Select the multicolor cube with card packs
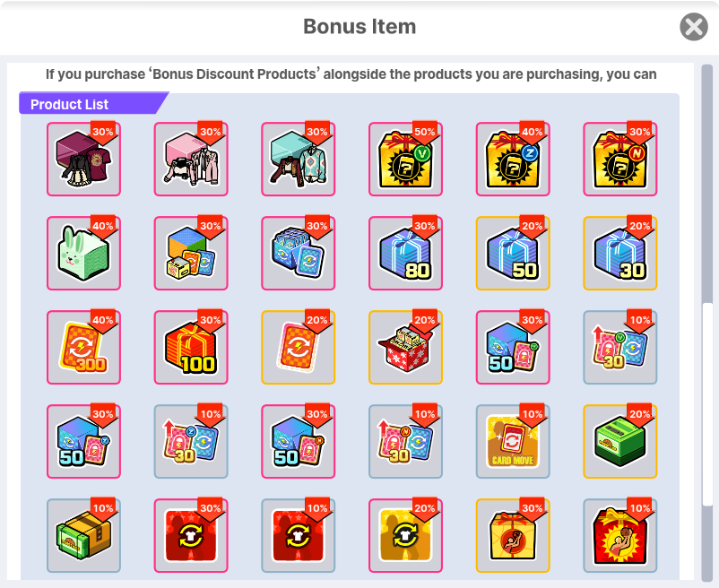 point(191,253)
